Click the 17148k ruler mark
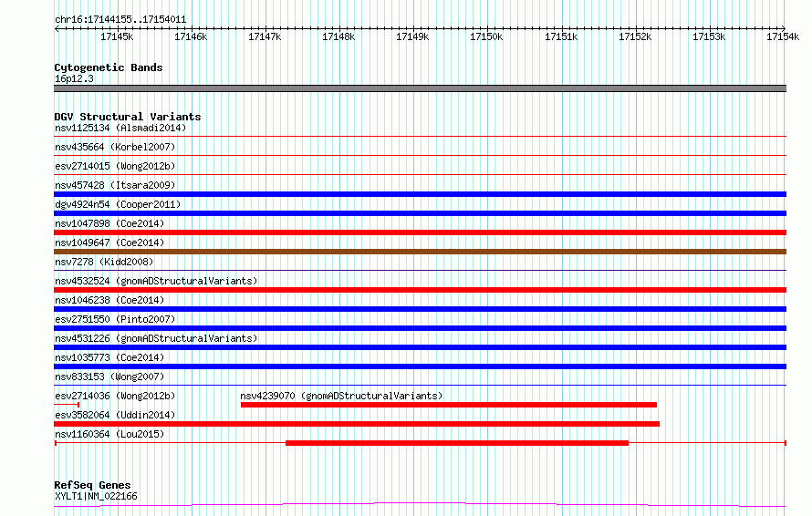Image resolution: width=812 pixels, height=516 pixels. (x=338, y=36)
